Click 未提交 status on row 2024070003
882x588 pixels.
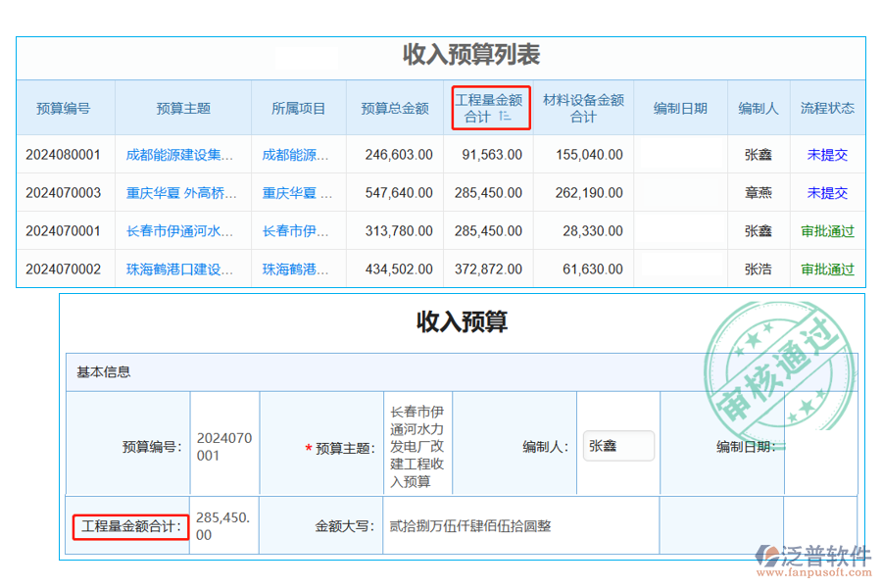(827, 192)
